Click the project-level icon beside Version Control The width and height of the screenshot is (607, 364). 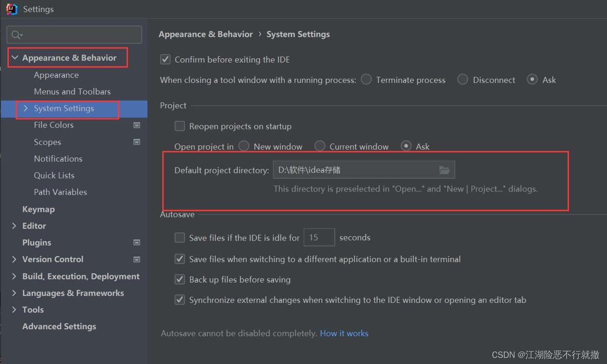(137, 259)
